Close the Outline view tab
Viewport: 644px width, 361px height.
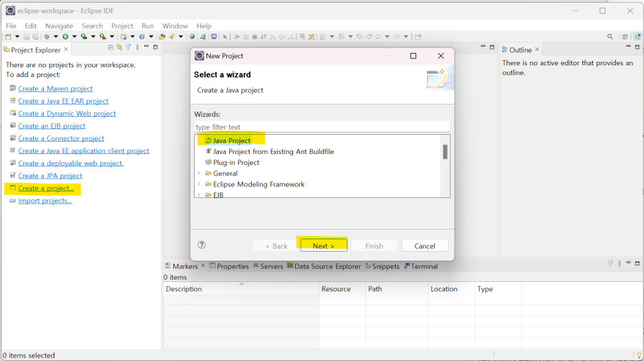click(537, 50)
